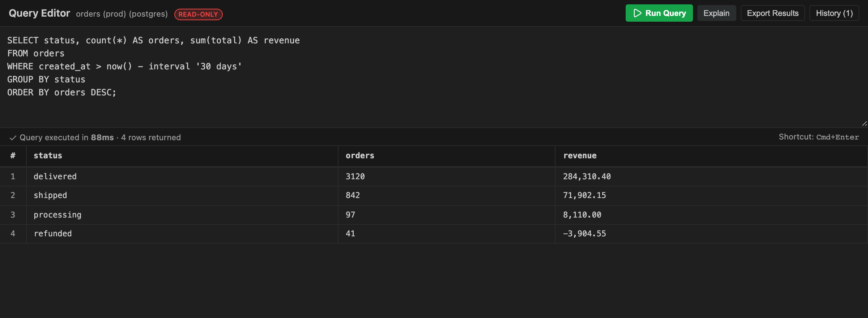Click the editor resize handle corner

coord(864,124)
